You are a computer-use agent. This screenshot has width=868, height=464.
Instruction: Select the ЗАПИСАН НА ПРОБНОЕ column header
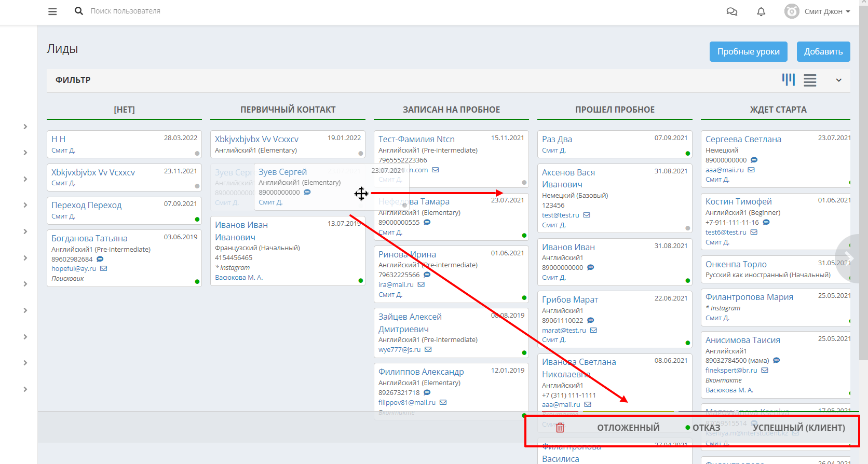pos(452,110)
